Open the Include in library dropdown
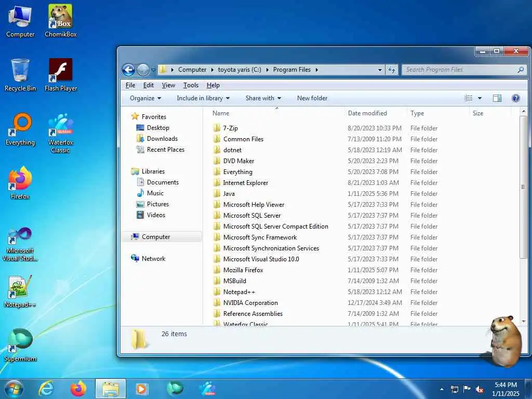The image size is (532, 399). (x=203, y=98)
